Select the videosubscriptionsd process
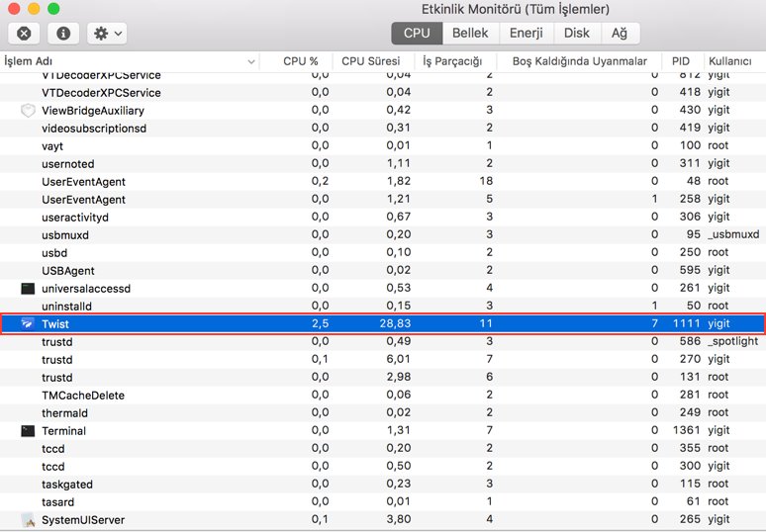The height and width of the screenshot is (532, 766). click(383, 128)
